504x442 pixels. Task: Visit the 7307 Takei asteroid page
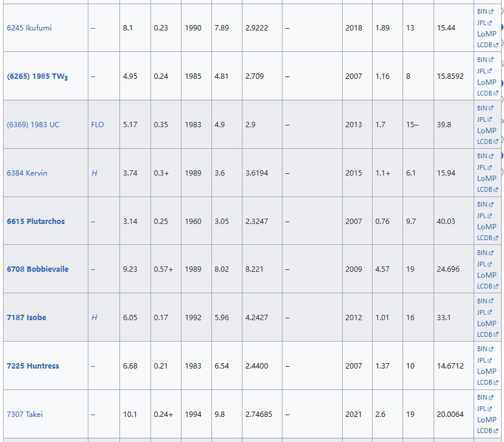click(x=25, y=415)
